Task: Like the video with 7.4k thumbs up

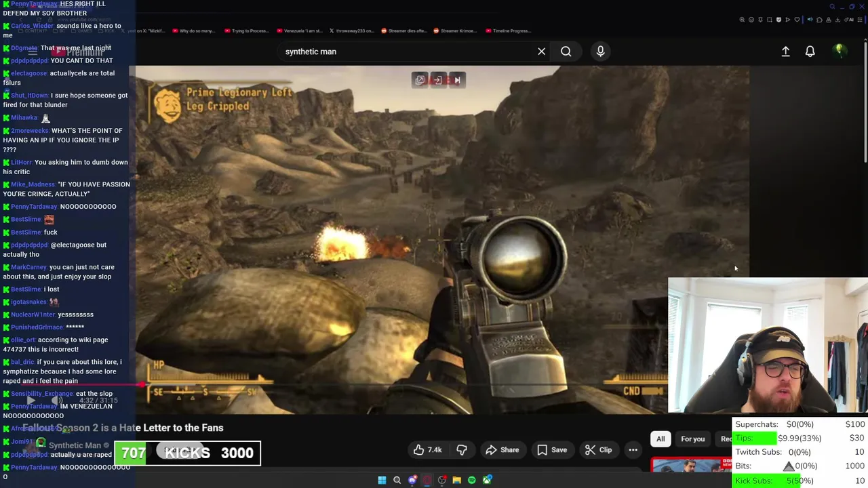Action: click(427, 450)
